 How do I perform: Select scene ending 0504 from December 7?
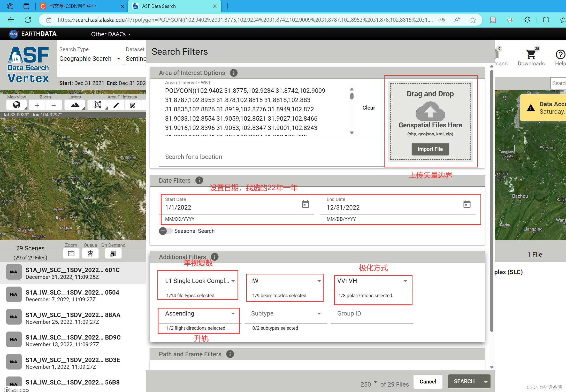(x=73, y=296)
